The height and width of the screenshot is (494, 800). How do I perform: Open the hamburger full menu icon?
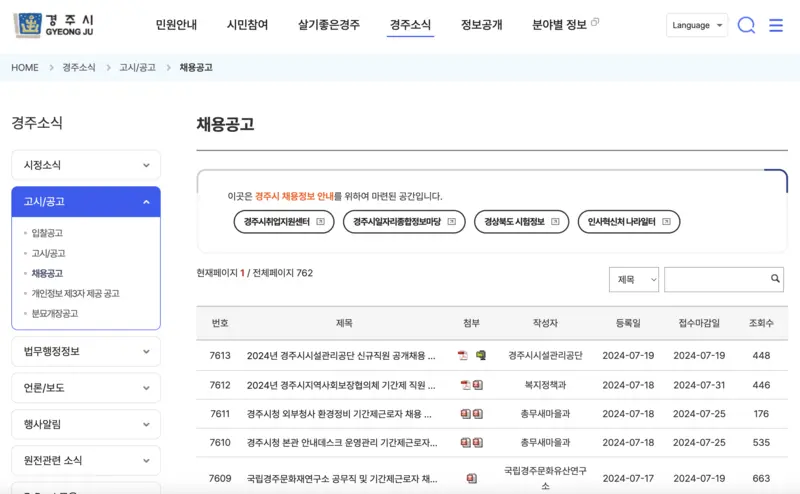pos(776,25)
